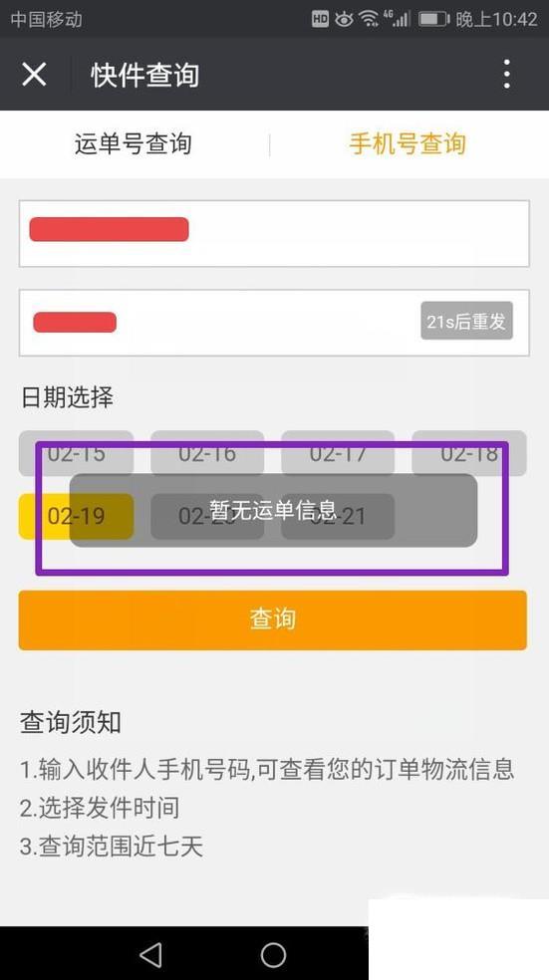Screen dimensions: 549x980
Task: Select the 02-15 date option
Action: (76, 453)
